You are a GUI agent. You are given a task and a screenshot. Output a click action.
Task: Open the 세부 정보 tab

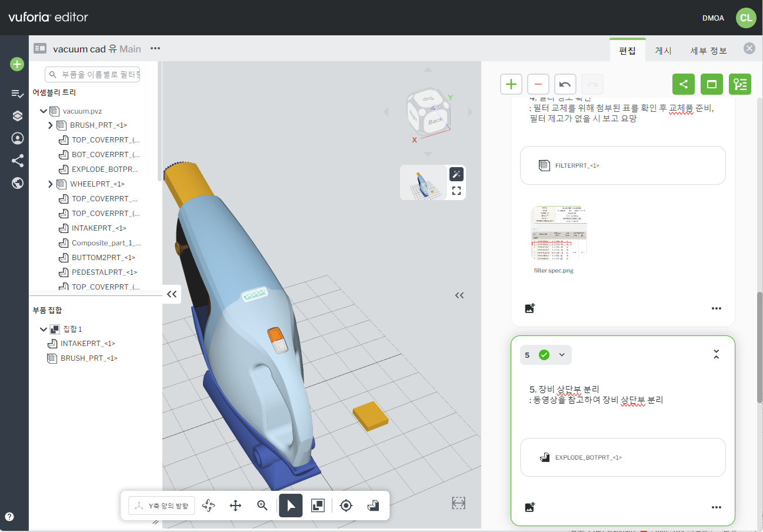pyautogui.click(x=708, y=51)
